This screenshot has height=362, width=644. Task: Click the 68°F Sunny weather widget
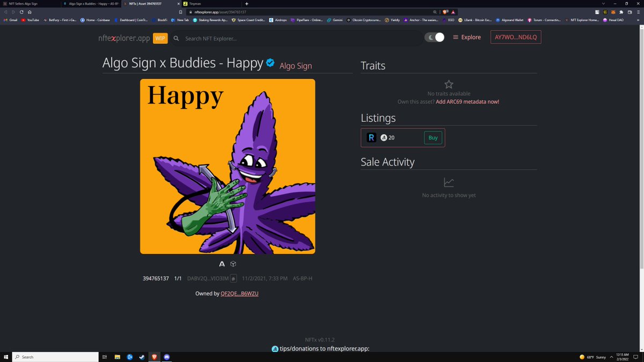point(592,357)
